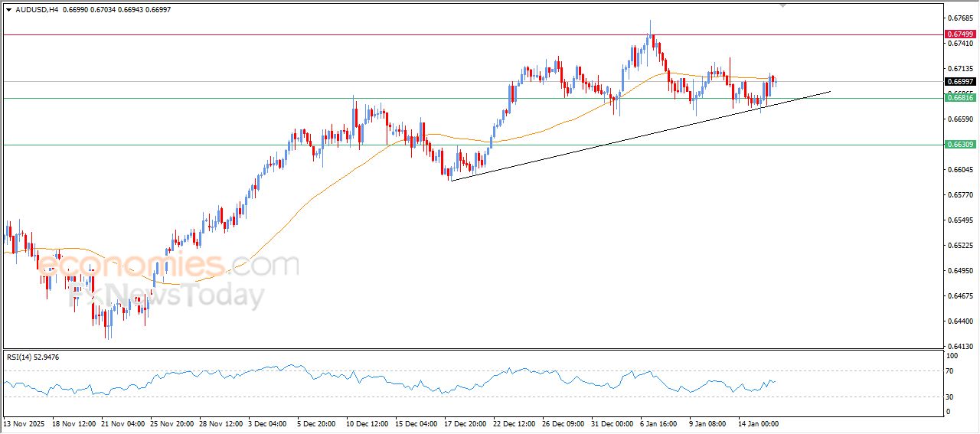Click the gray chart shift triangle marker
Viewport: 980px width, 434px height.
[782, 4]
